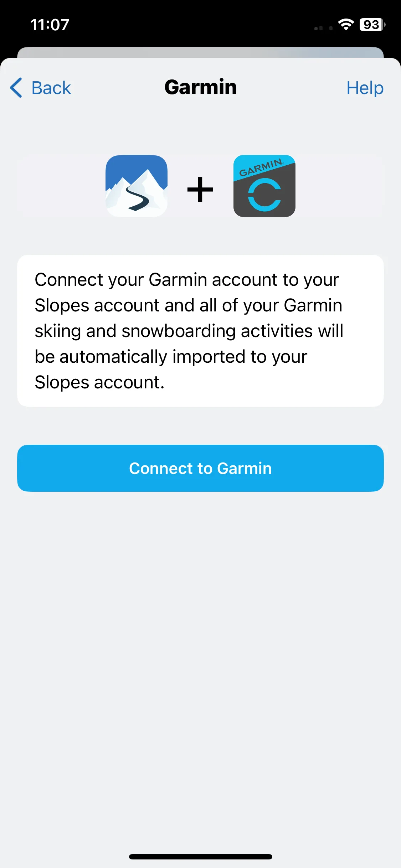Tap the Garmin Connect app icon
Screen dimensions: 401x868
tap(264, 186)
